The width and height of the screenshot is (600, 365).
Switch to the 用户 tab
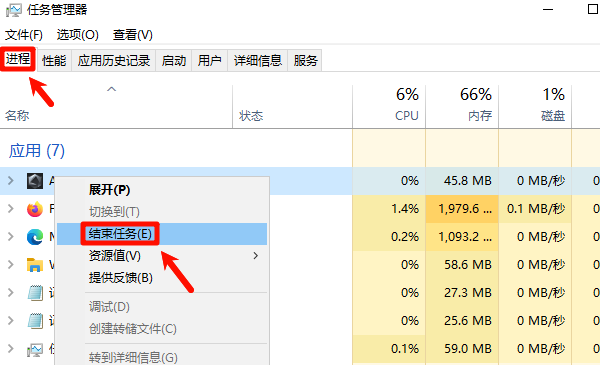coord(210,60)
